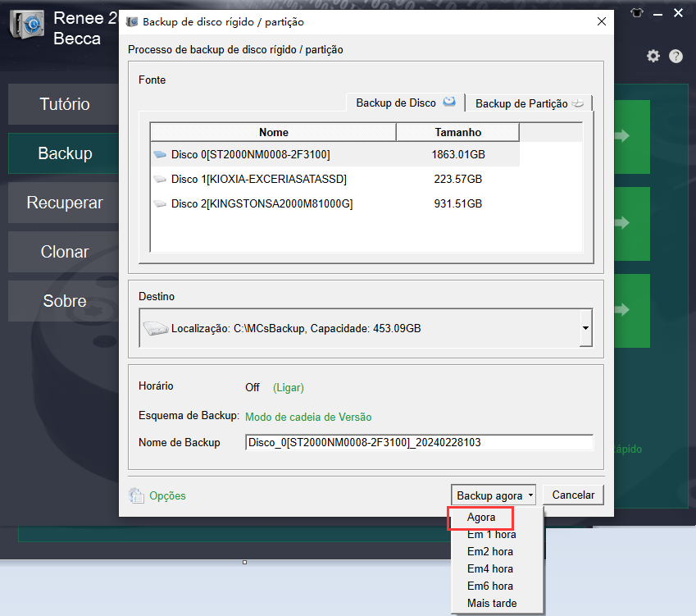Expand the Backup agora dropdown arrow
Viewport: 696px width, 616px height.
(x=530, y=495)
